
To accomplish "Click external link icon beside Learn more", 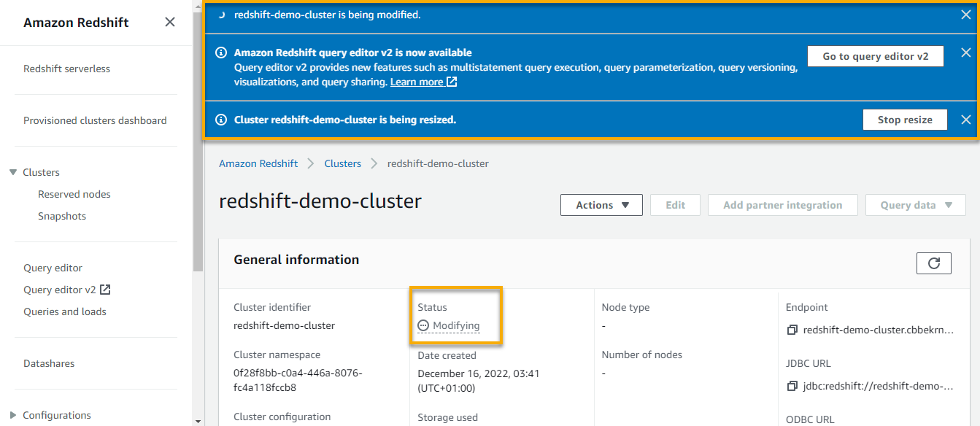I will pos(452,82).
